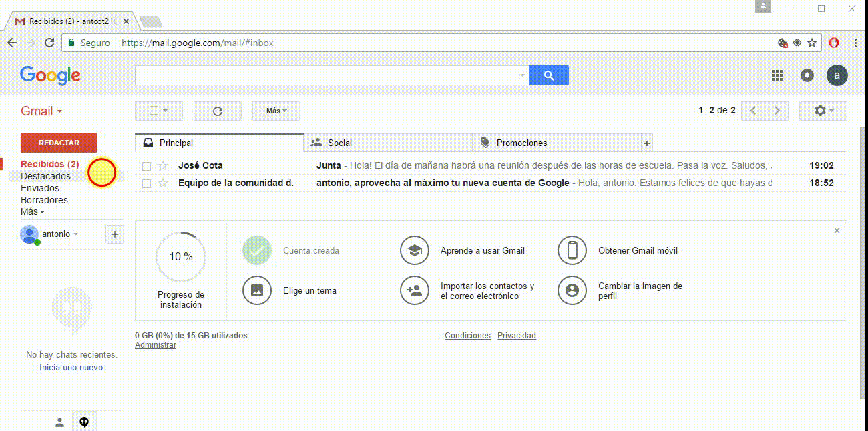Open the Hangouts conversations icon
Viewport: 868px width, 431px height.
(x=84, y=422)
